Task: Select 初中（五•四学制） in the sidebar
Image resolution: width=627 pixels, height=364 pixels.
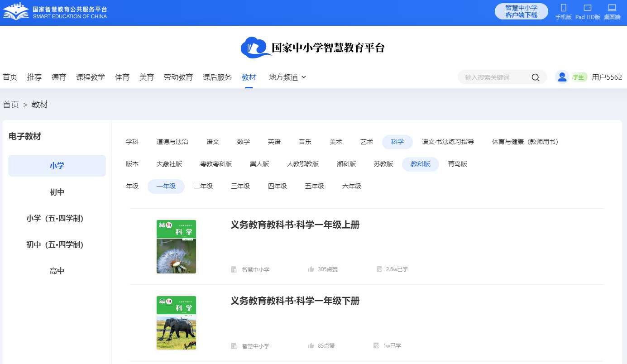Action: pyautogui.click(x=57, y=244)
